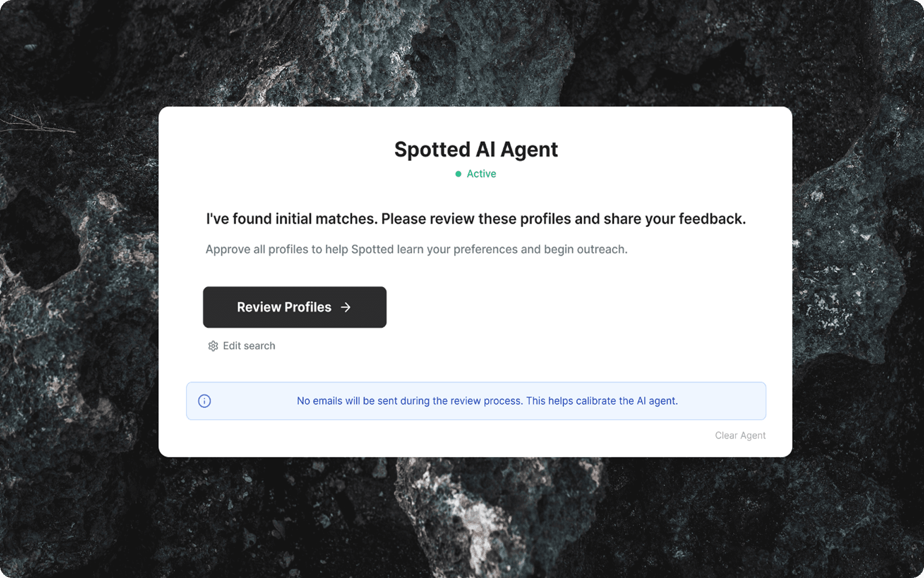Click the word 'Agent' in the card title
Viewport: 924px width, 578px height.
529,149
